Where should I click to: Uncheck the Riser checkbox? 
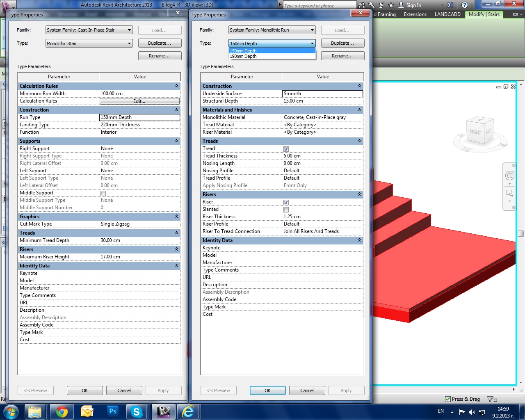[286, 202]
